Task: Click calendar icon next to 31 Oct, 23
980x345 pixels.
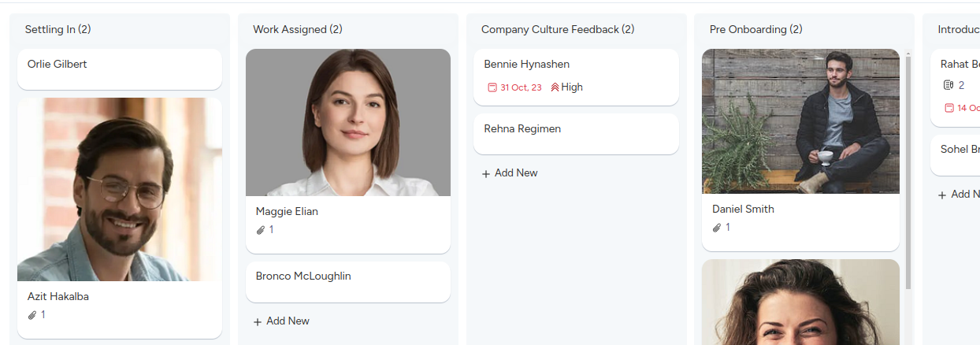Action: click(492, 87)
